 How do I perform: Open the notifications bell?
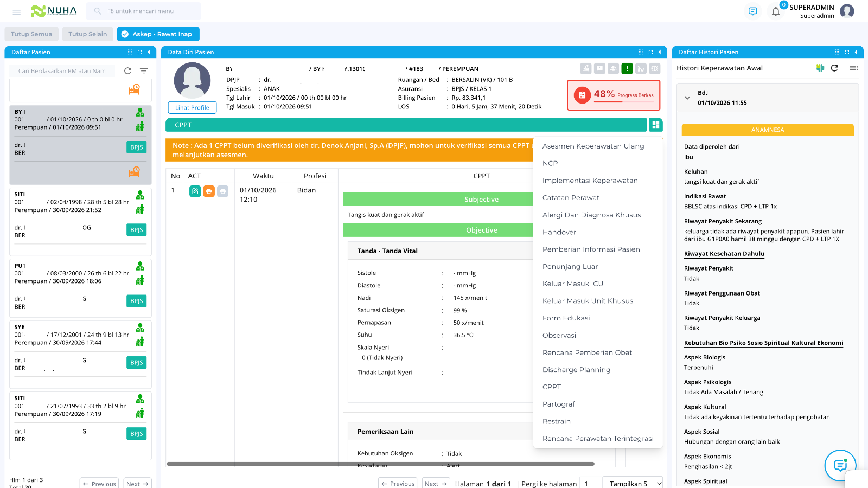776,11
